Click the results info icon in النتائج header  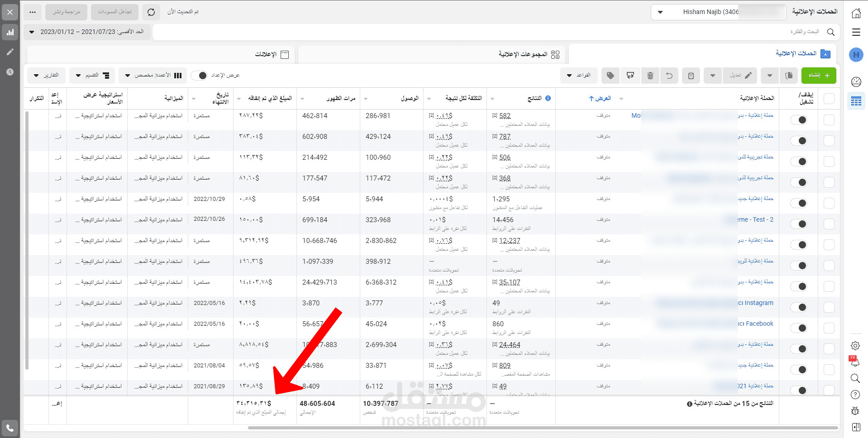[548, 98]
